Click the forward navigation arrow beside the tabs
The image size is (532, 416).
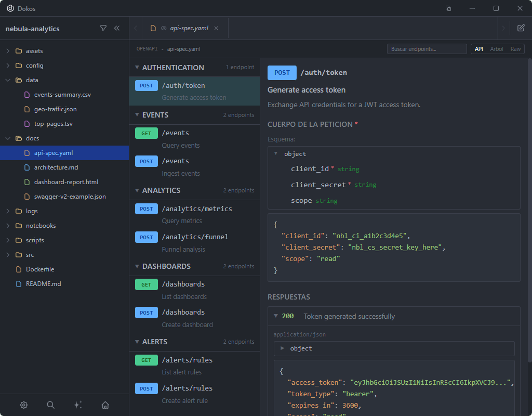pyautogui.click(x=503, y=29)
